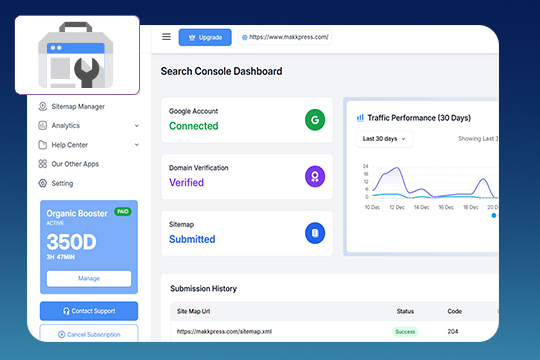Click the Verified status text

[186, 183]
